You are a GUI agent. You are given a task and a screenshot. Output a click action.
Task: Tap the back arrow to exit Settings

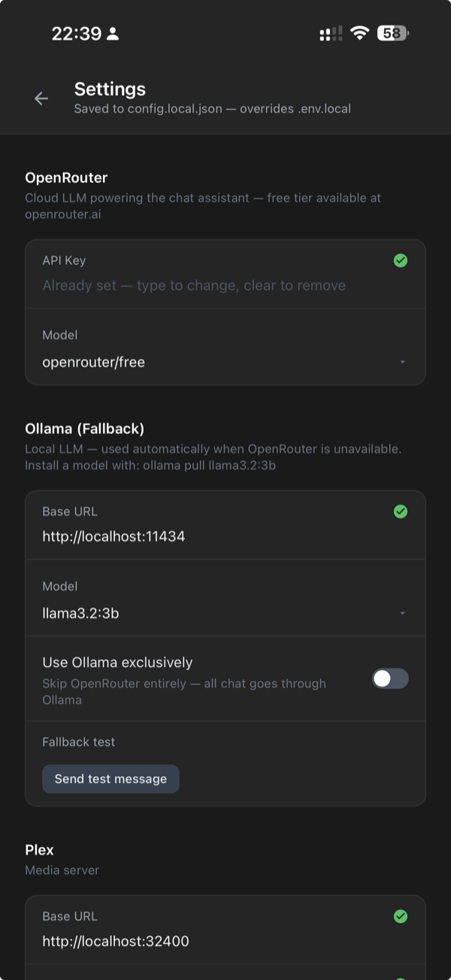[x=41, y=99]
